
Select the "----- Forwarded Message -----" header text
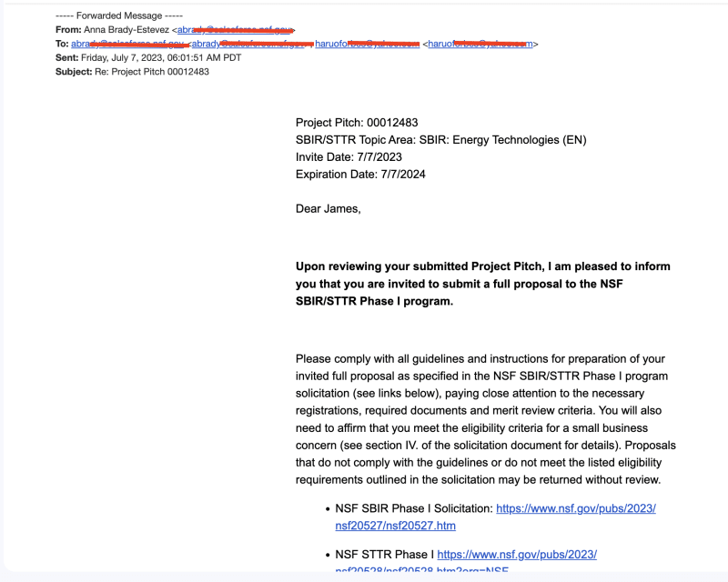point(119,15)
